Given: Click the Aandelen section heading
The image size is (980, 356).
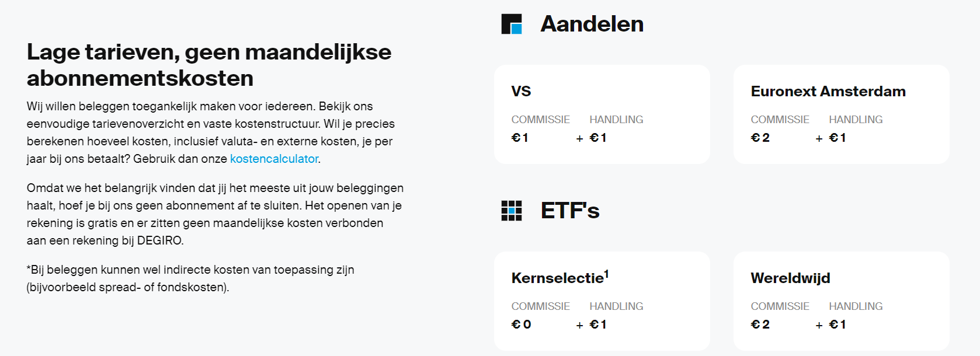Looking at the screenshot, I should pos(592,24).
